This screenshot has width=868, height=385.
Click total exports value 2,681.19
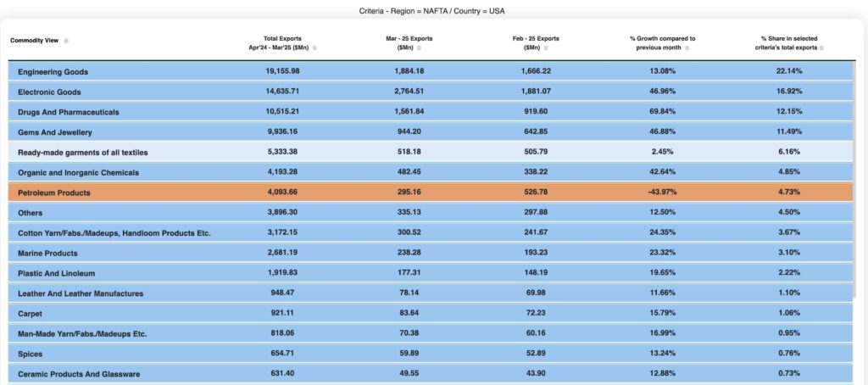282,253
